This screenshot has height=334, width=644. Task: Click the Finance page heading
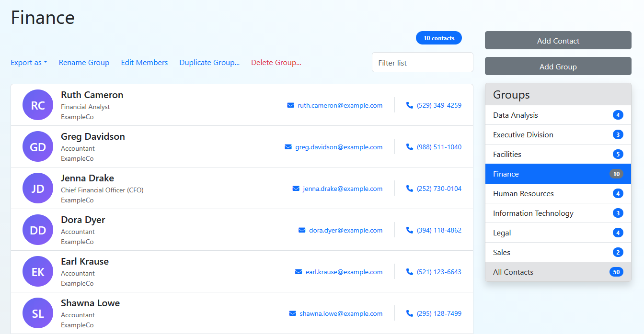point(43,18)
